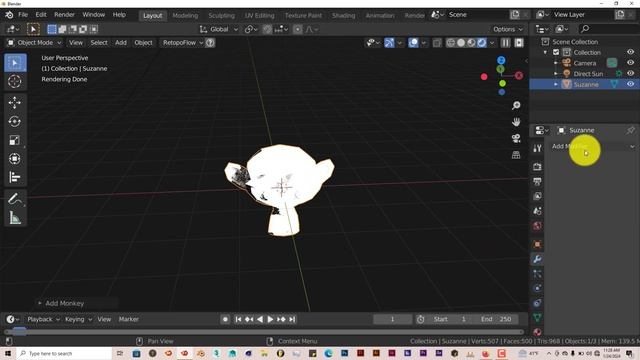640x360 pixels.
Task: Open the Object properties tab
Action: pyautogui.click(x=538, y=244)
